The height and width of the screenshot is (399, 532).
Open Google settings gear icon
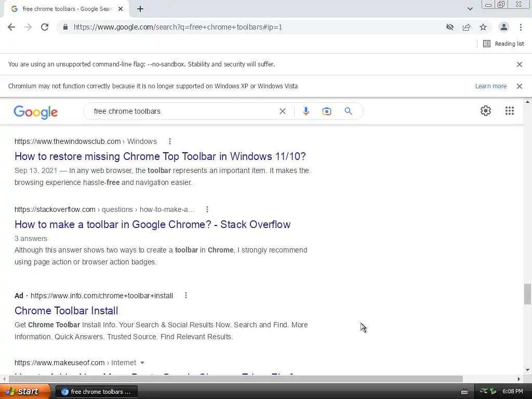pos(486,111)
